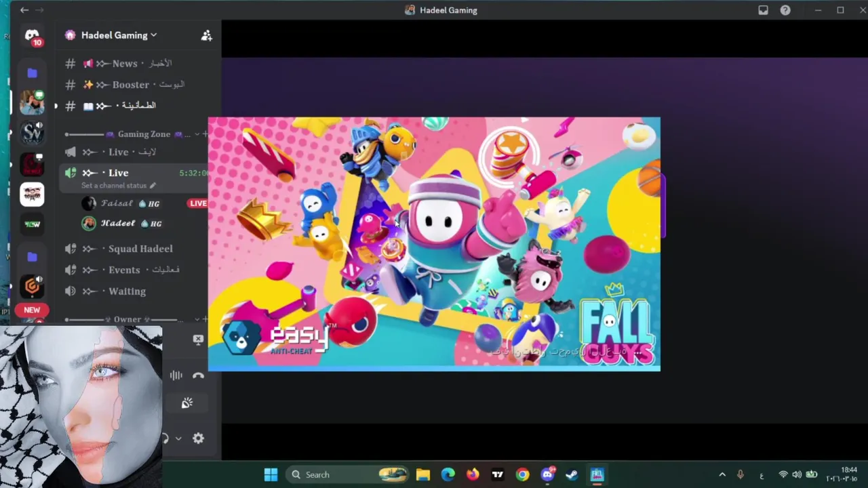The width and height of the screenshot is (868, 488).
Task: Open Firefox from taskbar
Action: (x=473, y=474)
